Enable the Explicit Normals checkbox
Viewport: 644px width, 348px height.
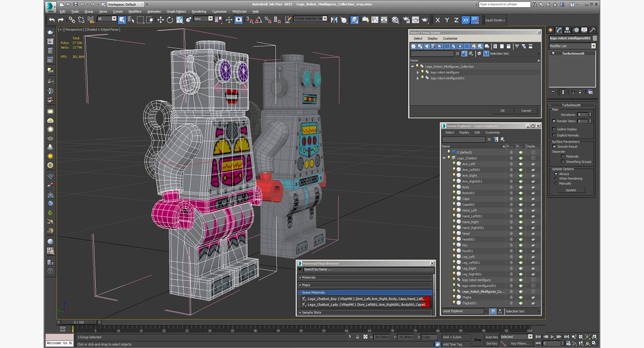554,135
